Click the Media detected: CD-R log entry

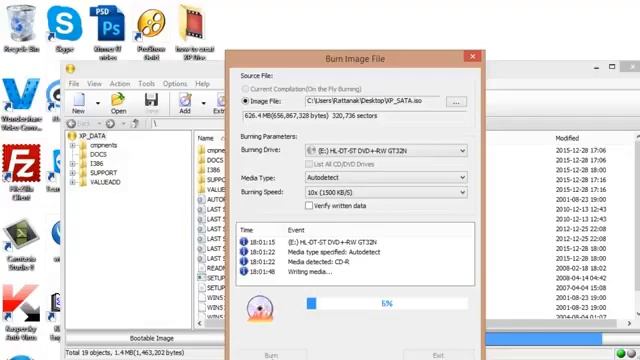(x=318, y=262)
